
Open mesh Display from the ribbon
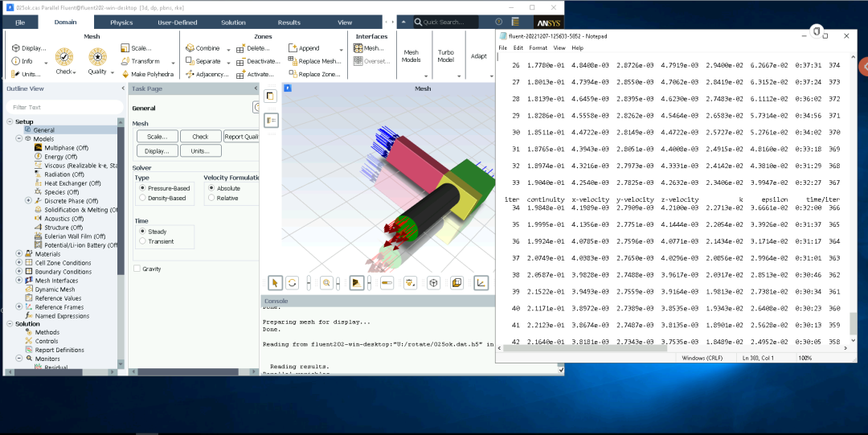(x=29, y=48)
